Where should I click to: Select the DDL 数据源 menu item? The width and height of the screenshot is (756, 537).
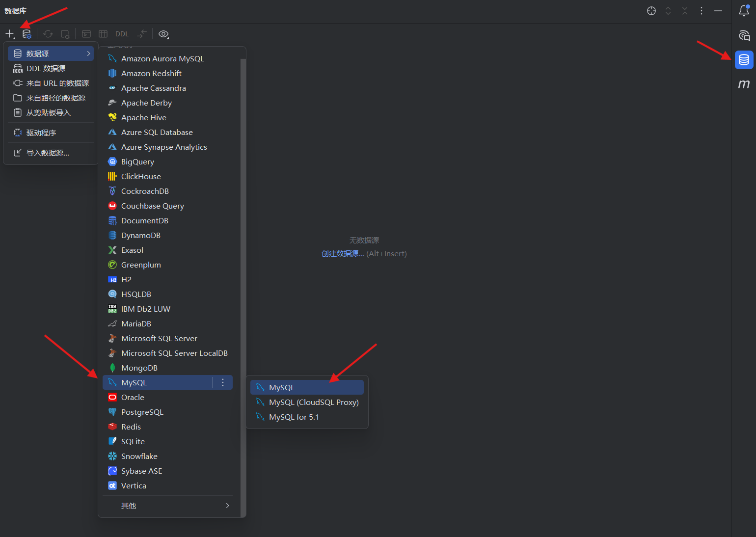click(x=51, y=68)
